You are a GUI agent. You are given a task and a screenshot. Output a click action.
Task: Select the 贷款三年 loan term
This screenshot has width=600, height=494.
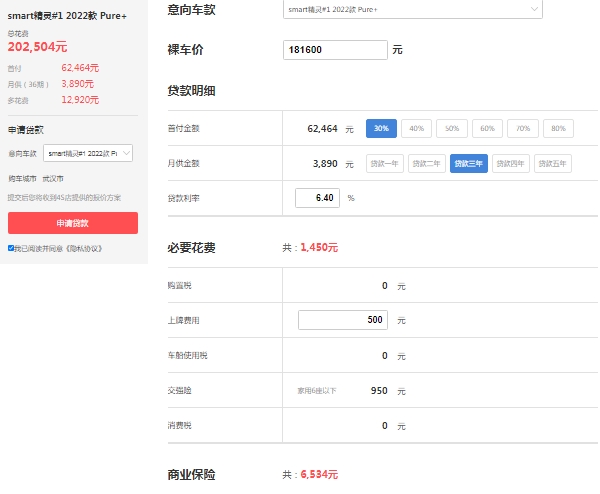[468, 164]
